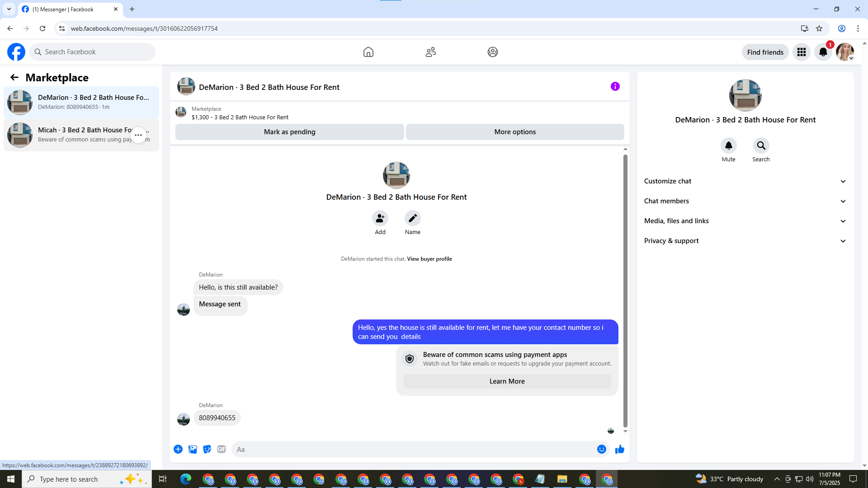Mute this conversation
Viewport: 868px width, 488px height.
click(x=728, y=146)
